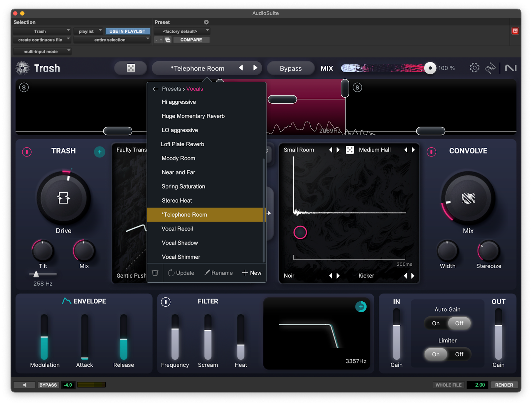Viewport: 532px width, 405px height.
Task: Open create continuous file dropdown
Action: click(x=42, y=40)
